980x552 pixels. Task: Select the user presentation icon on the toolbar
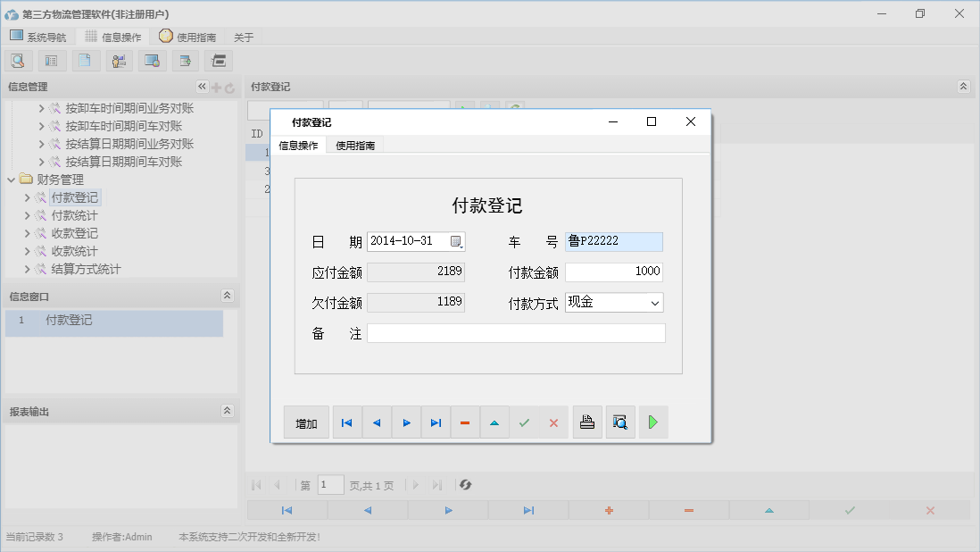pyautogui.click(x=120, y=60)
